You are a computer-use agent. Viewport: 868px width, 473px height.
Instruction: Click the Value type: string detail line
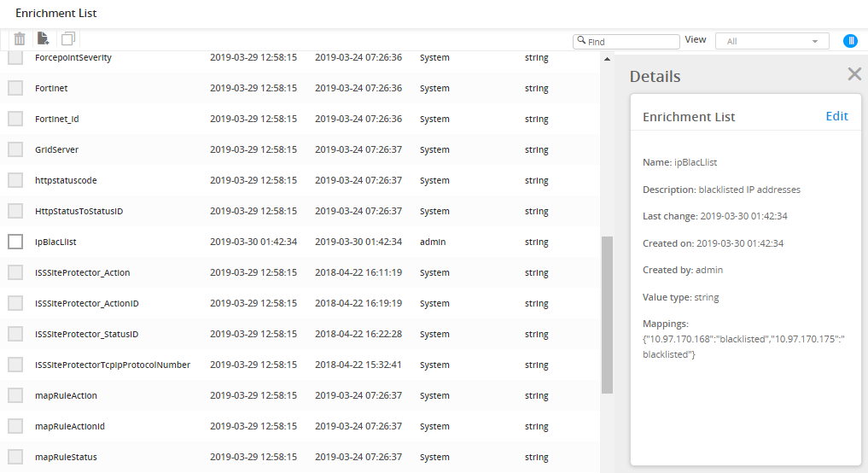681,297
